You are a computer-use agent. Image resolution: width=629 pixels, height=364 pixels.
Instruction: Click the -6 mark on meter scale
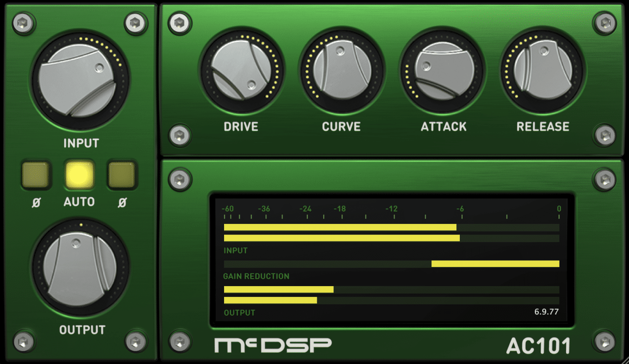(460, 209)
